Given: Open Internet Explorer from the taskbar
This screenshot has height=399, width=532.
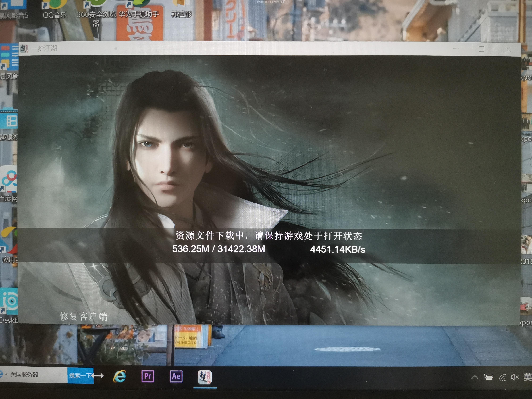Looking at the screenshot, I should click(120, 376).
